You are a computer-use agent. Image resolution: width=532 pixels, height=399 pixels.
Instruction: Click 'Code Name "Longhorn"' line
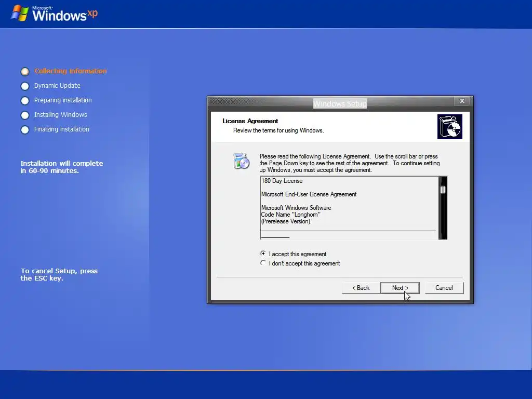pyautogui.click(x=291, y=215)
